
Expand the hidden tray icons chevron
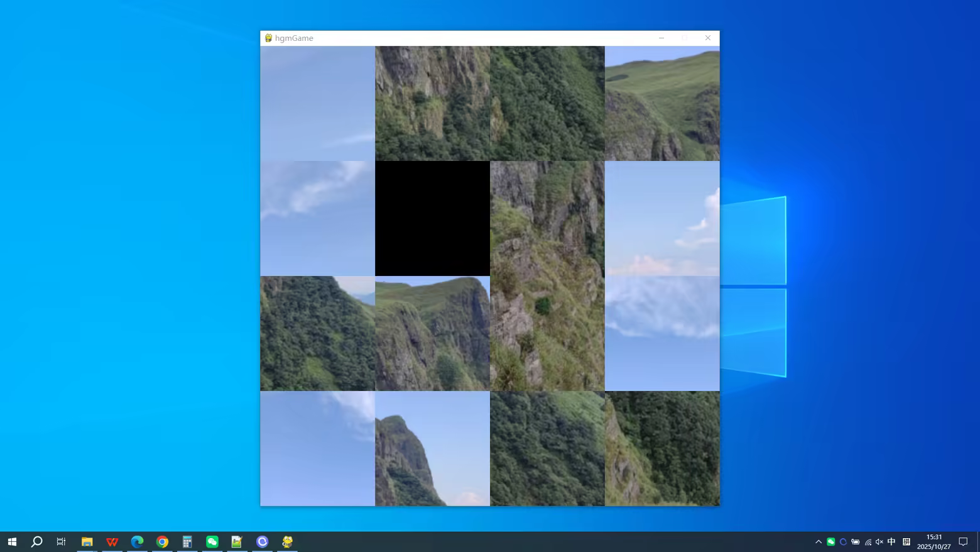coord(818,542)
